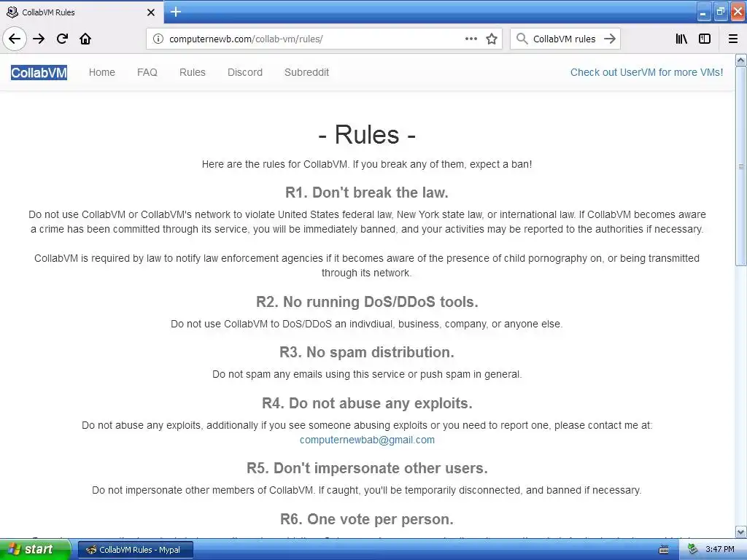This screenshot has height=560, width=747.
Task: Select CollabVM Rules - Mypal taskbar button
Action: coord(135,550)
